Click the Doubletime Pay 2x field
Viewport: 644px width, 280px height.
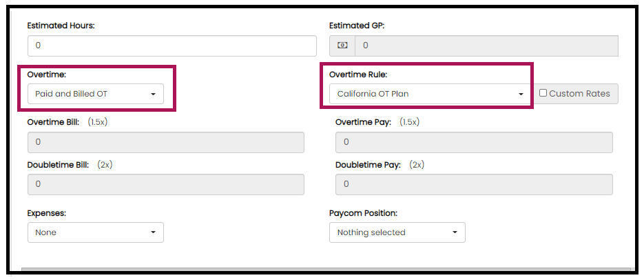pos(474,184)
